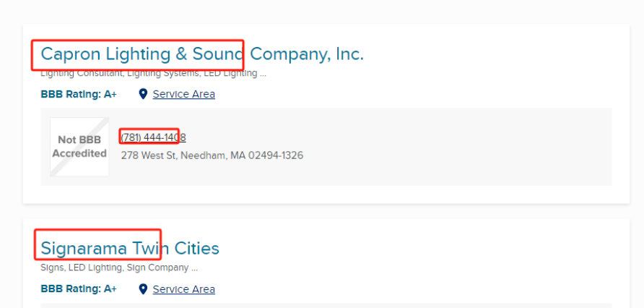Click map pin icon under Signarama Twin Cities
Screen dimensions: 644x308
tap(143, 289)
